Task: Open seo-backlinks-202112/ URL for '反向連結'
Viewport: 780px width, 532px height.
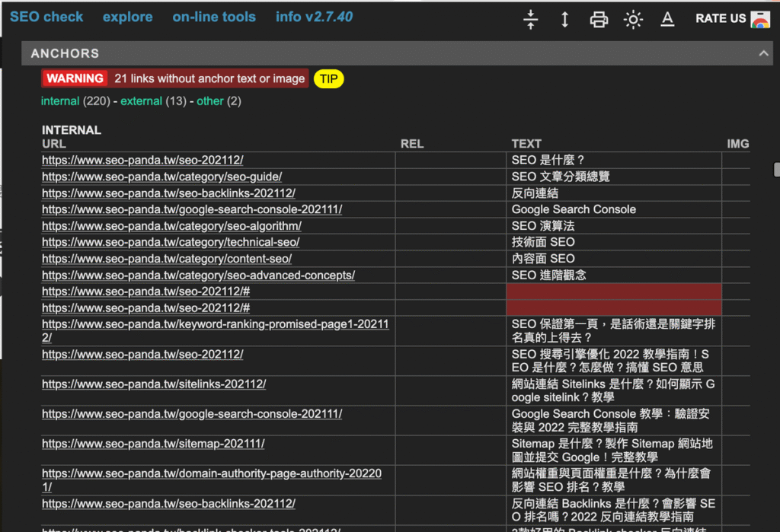Action: point(168,193)
